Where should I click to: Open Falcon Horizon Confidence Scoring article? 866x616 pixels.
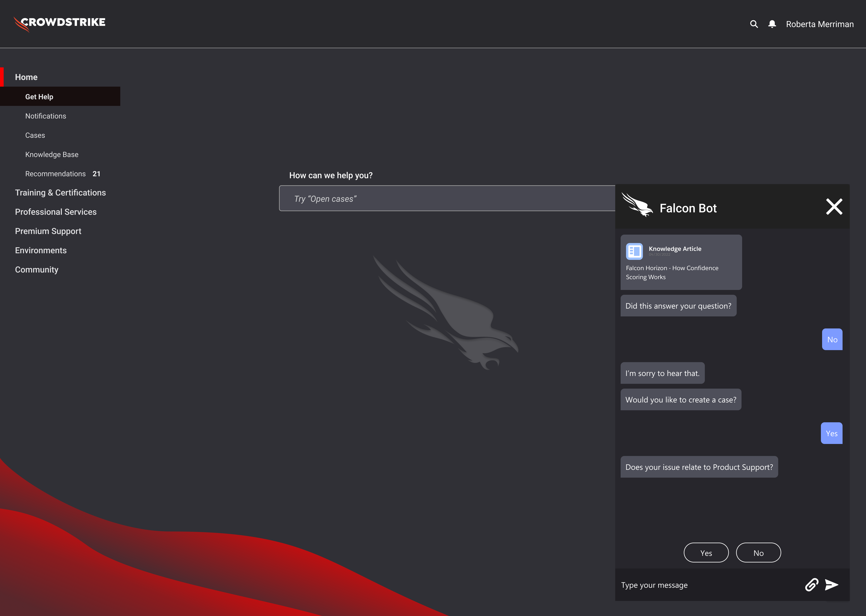[672, 272]
